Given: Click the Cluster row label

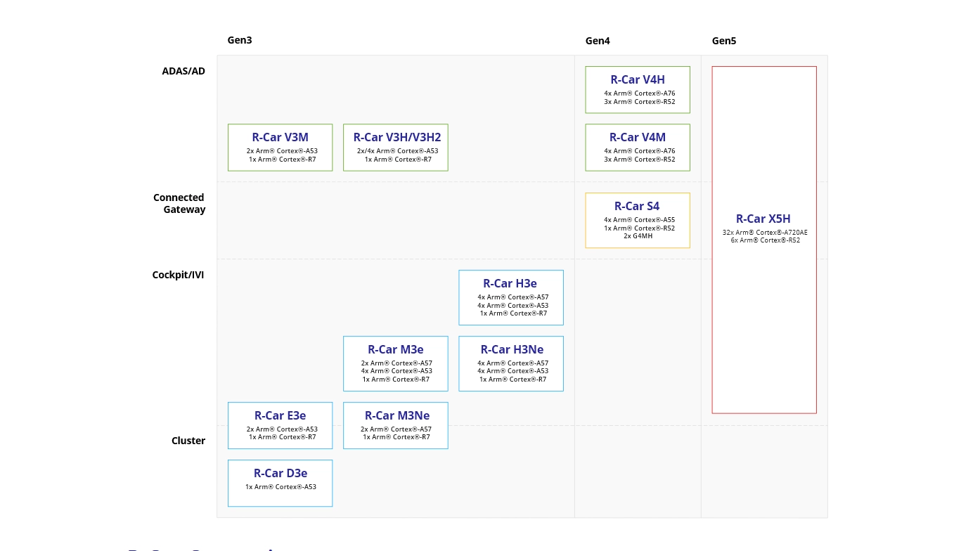Looking at the screenshot, I should click(x=188, y=441).
